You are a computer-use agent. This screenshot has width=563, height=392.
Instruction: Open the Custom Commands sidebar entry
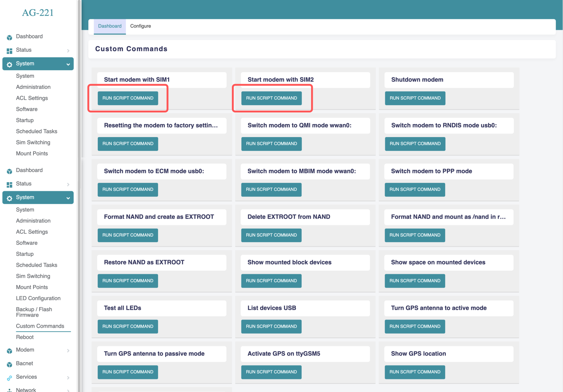click(x=40, y=326)
